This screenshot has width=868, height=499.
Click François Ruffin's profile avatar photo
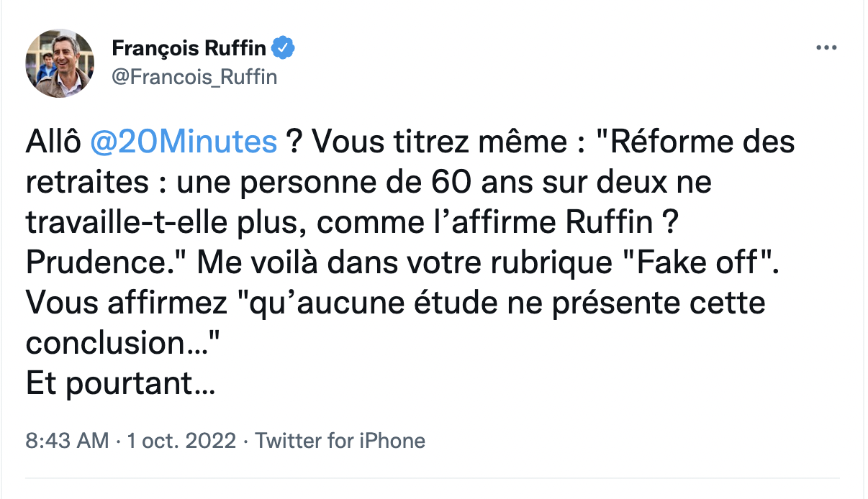pyautogui.click(x=60, y=63)
